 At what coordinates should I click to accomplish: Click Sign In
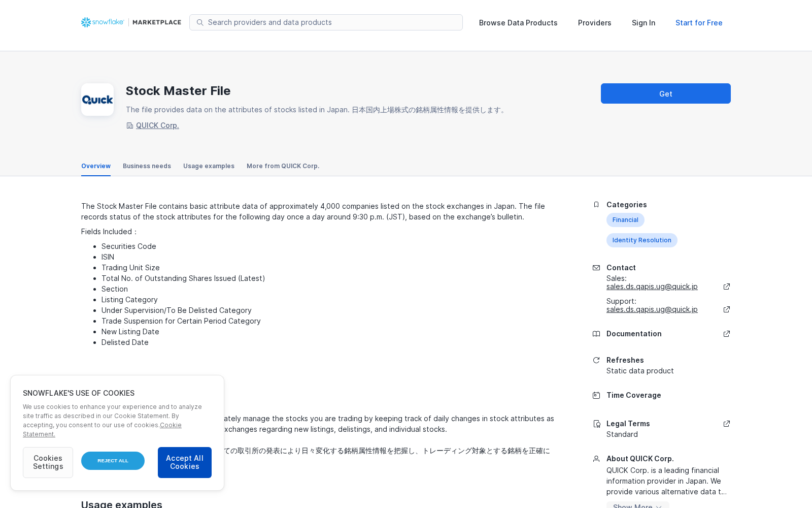(x=644, y=23)
